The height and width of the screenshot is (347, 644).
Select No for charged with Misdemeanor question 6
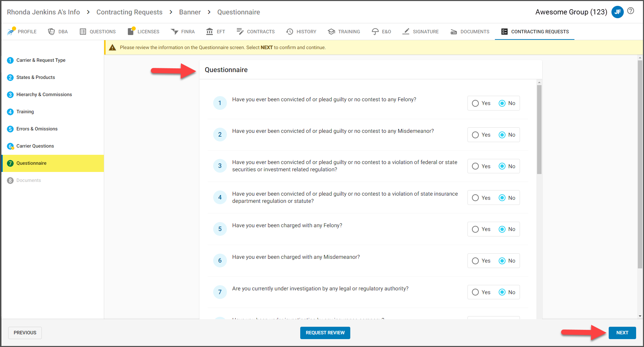click(502, 261)
